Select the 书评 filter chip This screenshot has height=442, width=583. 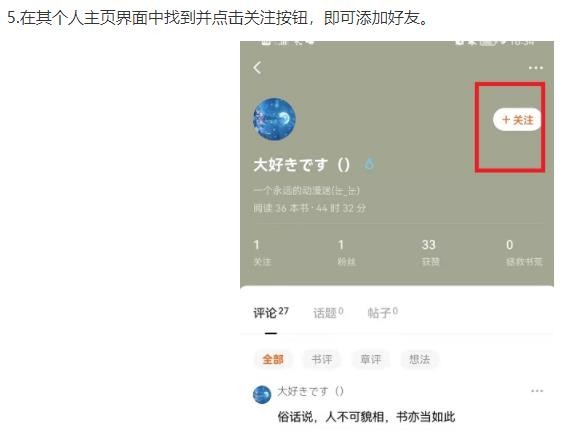click(x=322, y=359)
